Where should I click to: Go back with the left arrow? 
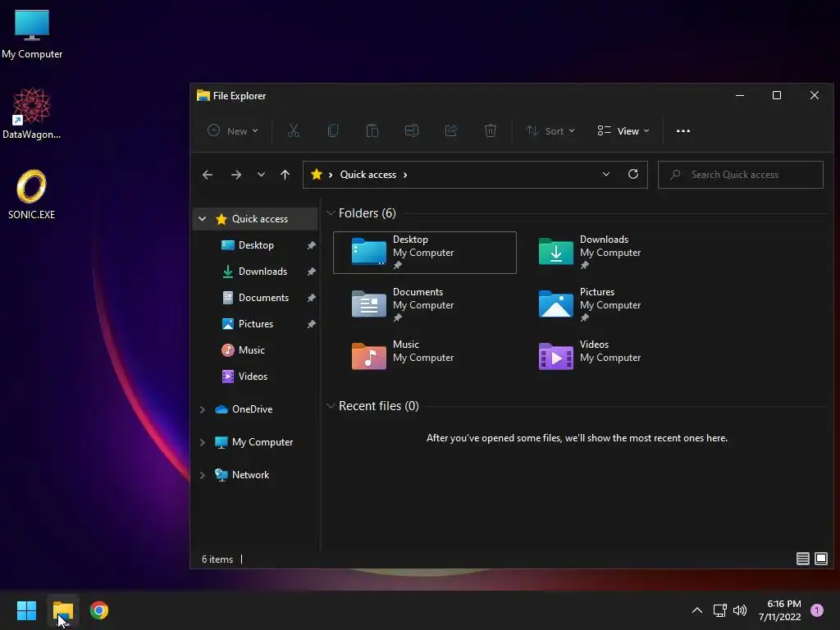click(208, 175)
